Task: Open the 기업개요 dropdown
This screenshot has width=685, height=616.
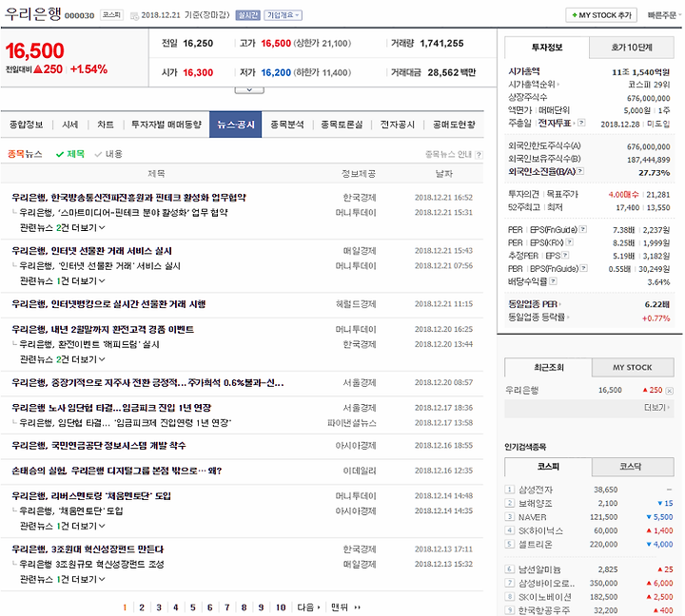Action: pyautogui.click(x=283, y=15)
